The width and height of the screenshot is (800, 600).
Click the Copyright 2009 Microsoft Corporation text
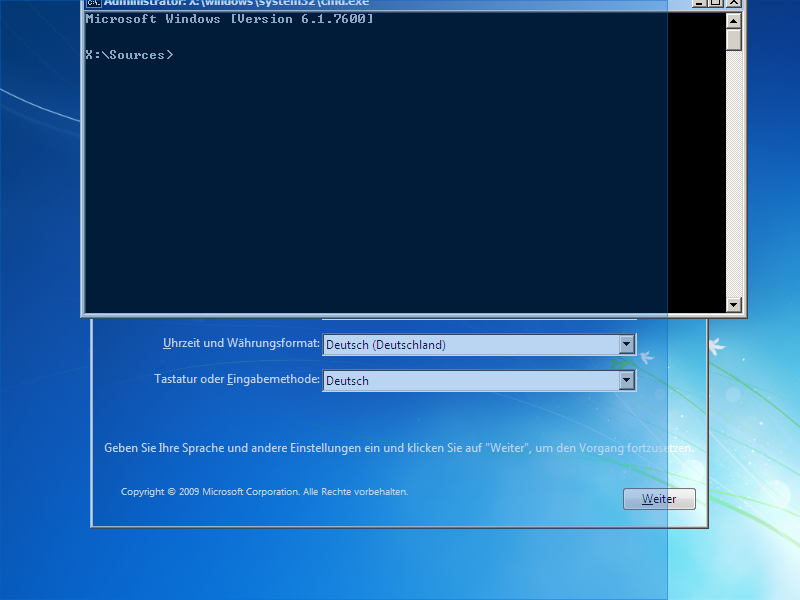click(264, 492)
